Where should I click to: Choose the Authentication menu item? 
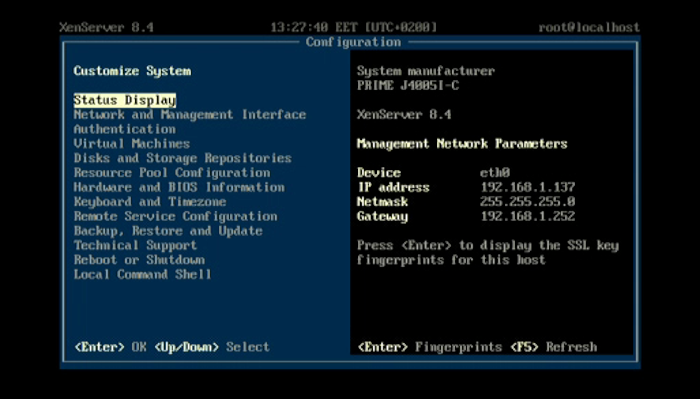coord(125,129)
